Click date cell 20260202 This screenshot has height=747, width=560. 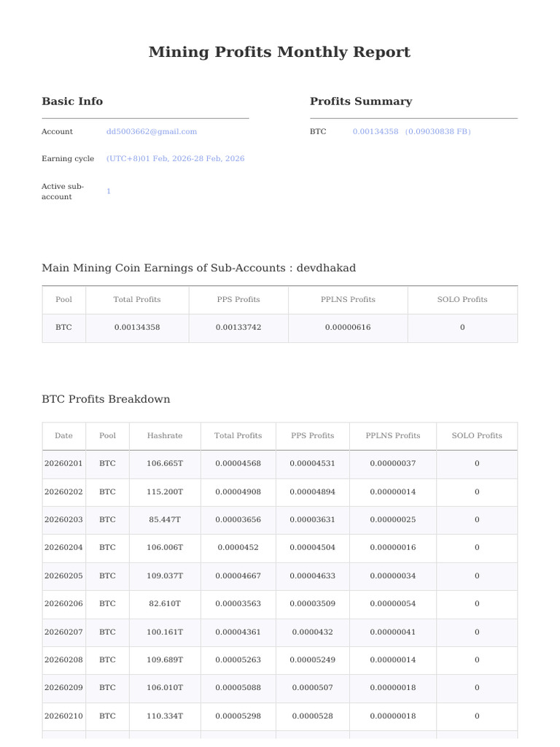pos(63,492)
